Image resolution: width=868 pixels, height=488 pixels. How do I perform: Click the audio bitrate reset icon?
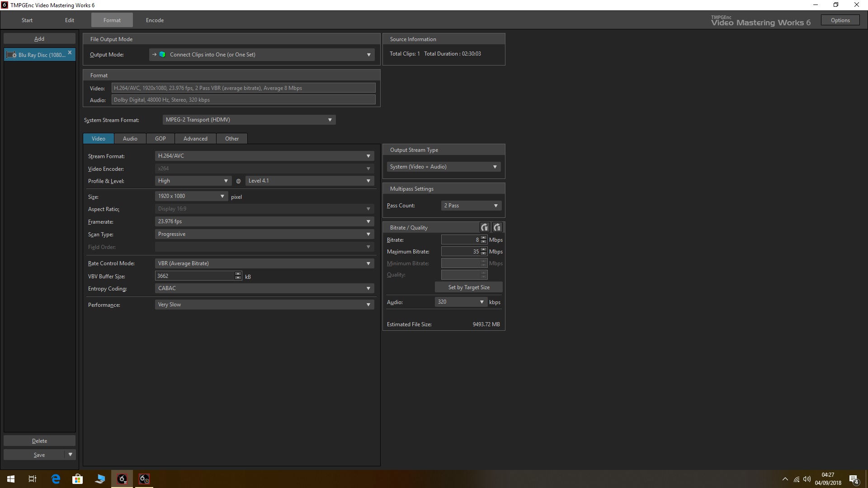pyautogui.click(x=497, y=227)
